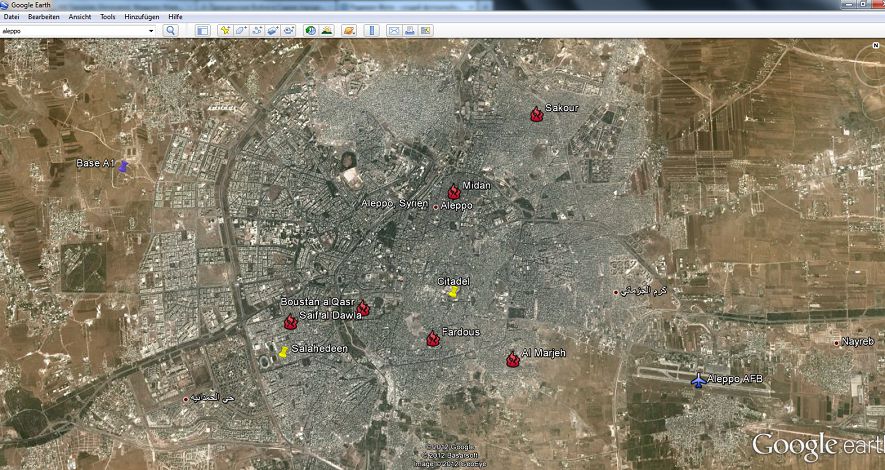Open the Datei menu
The image size is (885, 470).
click(x=11, y=17)
